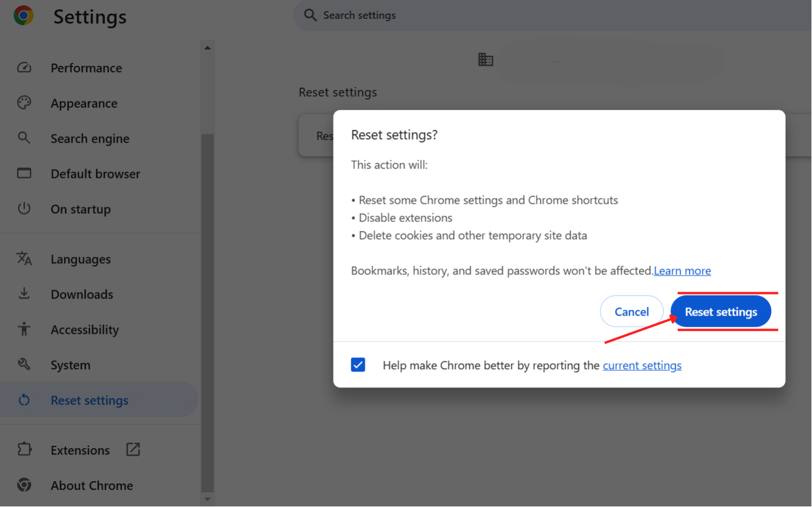
Task: Open Accessibility via the person icon
Action: pyautogui.click(x=24, y=329)
